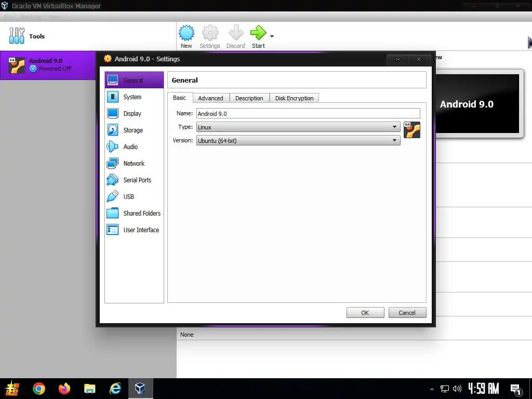Open File Explorer from the taskbar

[90, 389]
